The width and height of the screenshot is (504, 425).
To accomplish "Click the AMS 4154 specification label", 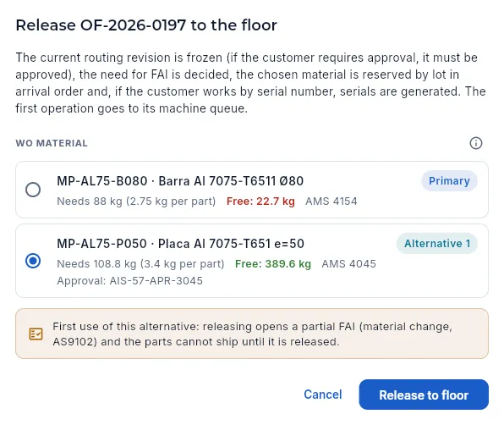I will [x=331, y=201].
